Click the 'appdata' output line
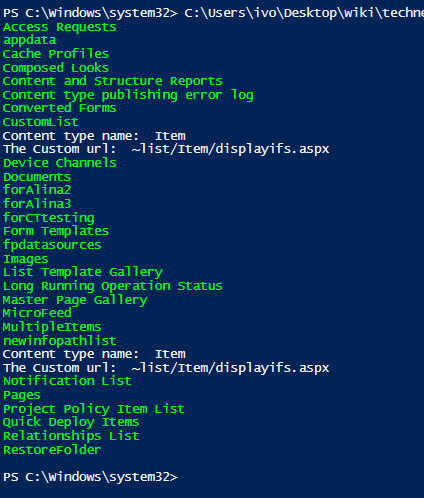Screen dimensions: 424x498 (30, 41)
